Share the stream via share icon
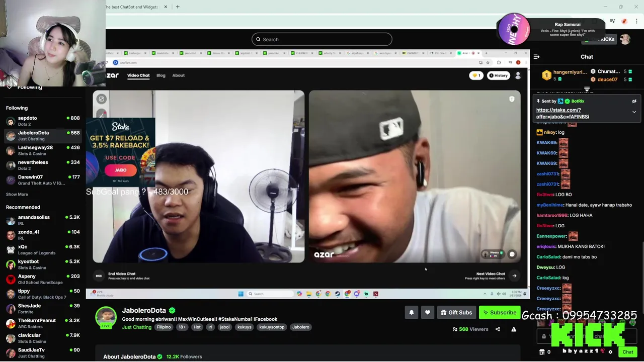The width and height of the screenshot is (644, 362). [x=498, y=329]
